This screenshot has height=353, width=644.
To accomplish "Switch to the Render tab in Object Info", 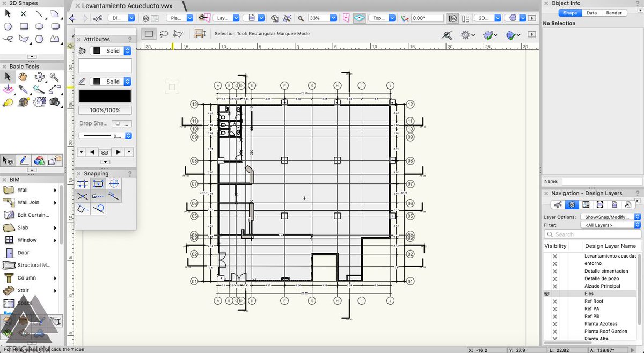I will click(614, 13).
